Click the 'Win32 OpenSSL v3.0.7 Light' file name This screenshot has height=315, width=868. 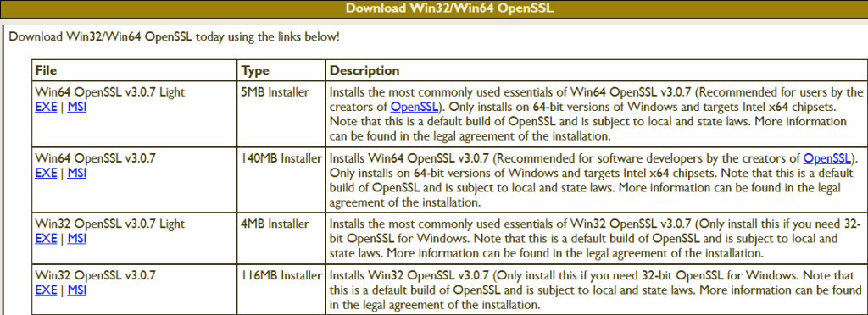coord(110,224)
